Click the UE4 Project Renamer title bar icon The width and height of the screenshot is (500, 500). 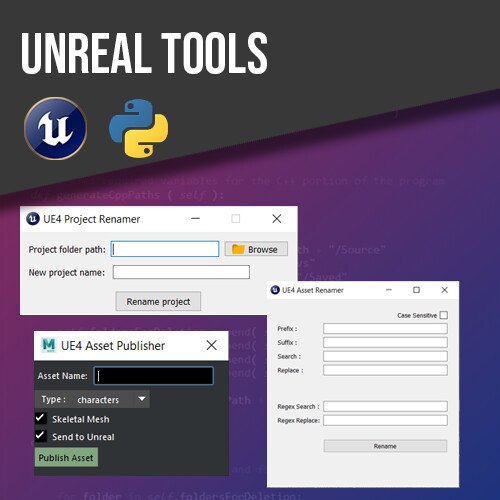tap(33, 219)
